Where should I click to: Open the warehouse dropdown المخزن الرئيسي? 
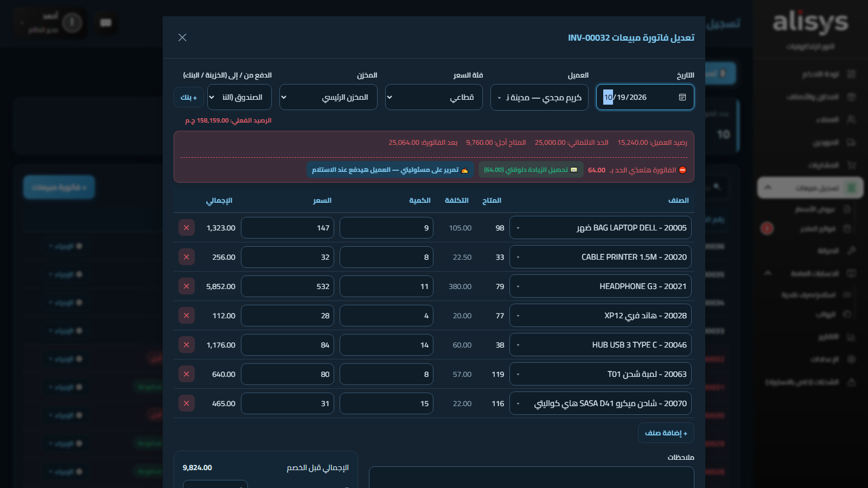328,98
